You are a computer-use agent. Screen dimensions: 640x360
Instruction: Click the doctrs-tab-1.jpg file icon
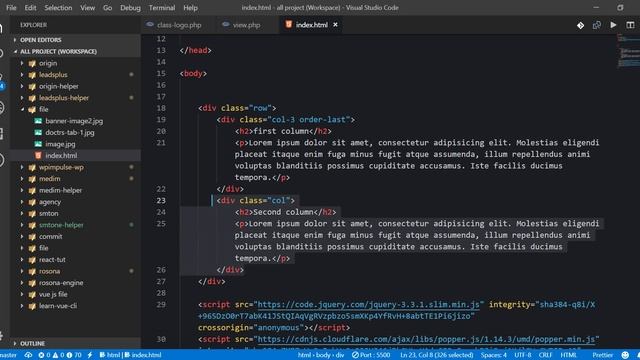(38, 133)
